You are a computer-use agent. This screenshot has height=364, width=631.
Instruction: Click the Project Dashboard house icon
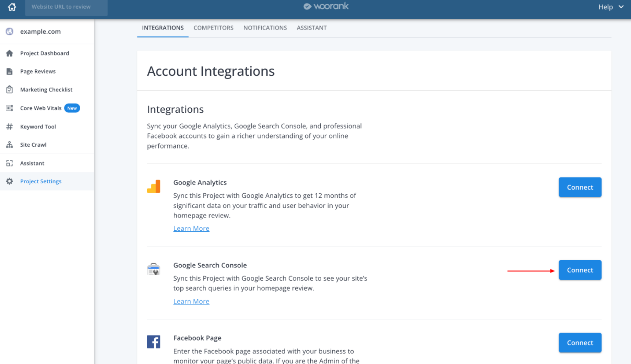click(10, 53)
